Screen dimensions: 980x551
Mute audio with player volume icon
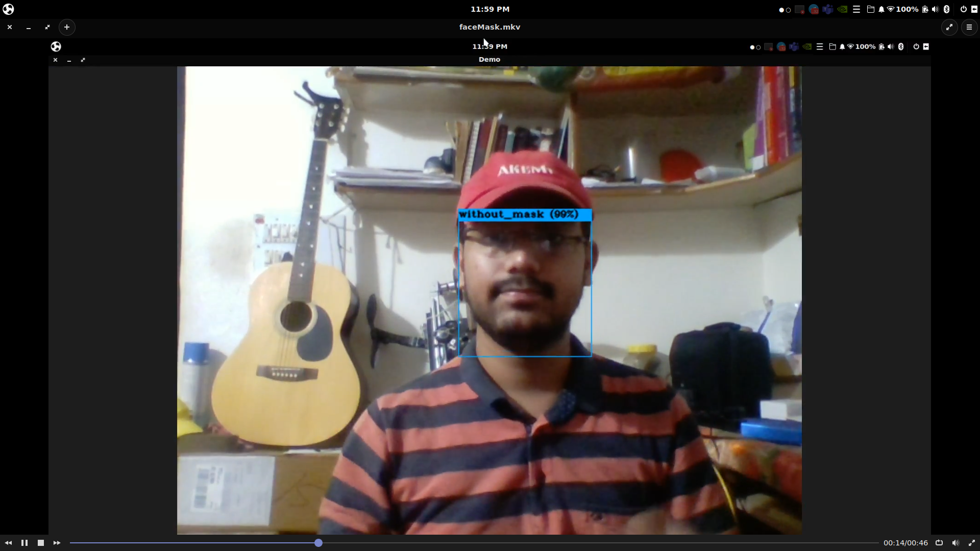click(955, 543)
